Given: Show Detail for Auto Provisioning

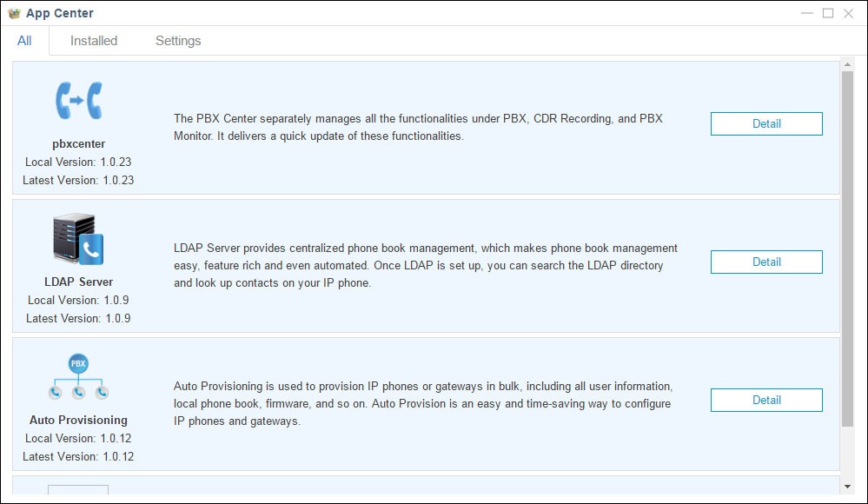Looking at the screenshot, I should click(x=766, y=400).
